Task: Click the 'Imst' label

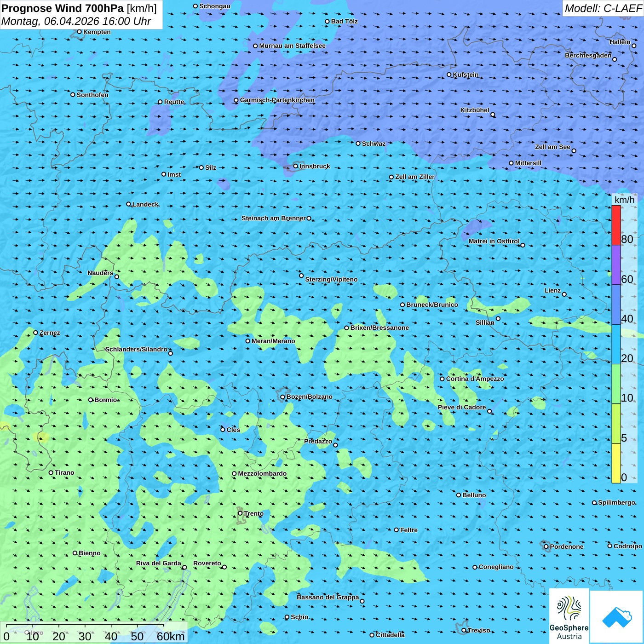Action: pos(174,174)
